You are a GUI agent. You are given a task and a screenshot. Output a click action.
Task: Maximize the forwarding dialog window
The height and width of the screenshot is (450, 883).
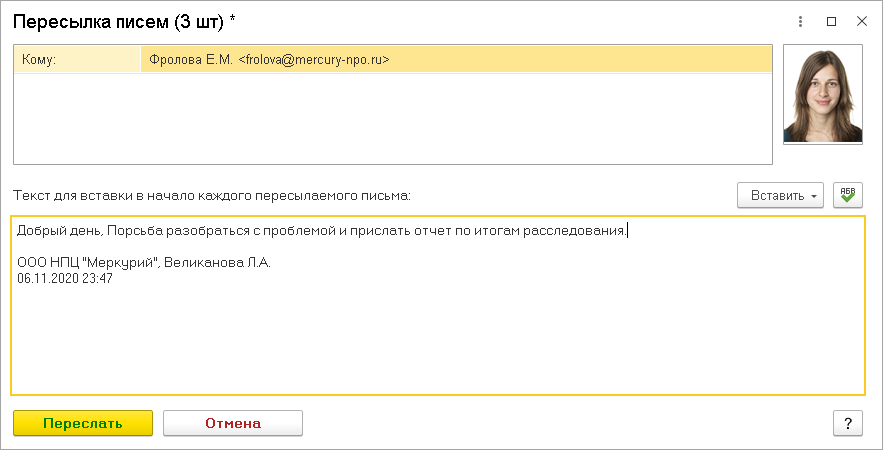831,21
